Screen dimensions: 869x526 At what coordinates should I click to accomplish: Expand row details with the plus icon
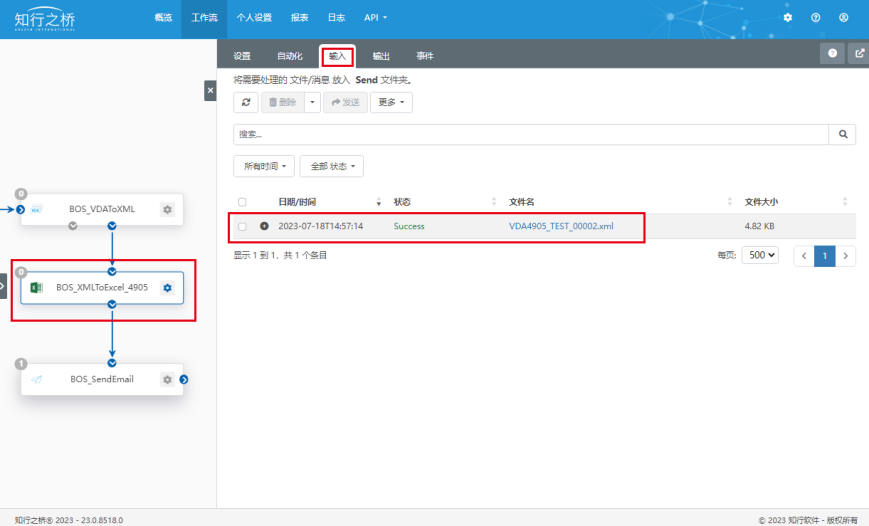click(265, 227)
